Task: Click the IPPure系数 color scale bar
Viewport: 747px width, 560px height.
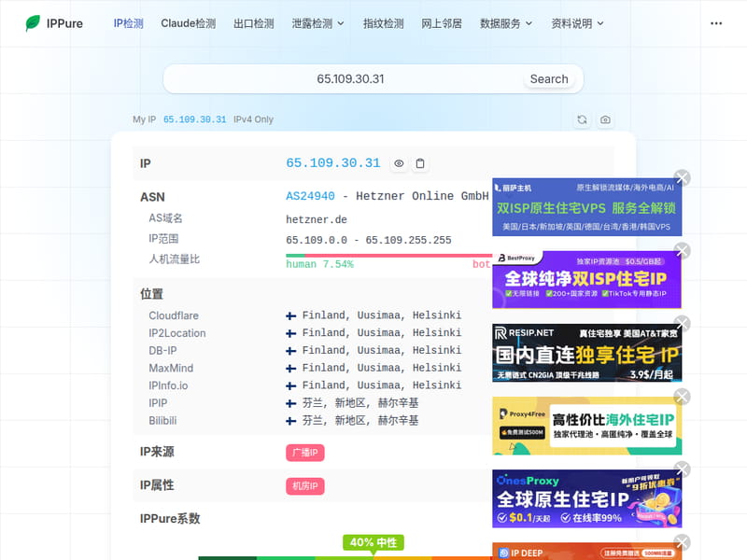Action: point(345,558)
